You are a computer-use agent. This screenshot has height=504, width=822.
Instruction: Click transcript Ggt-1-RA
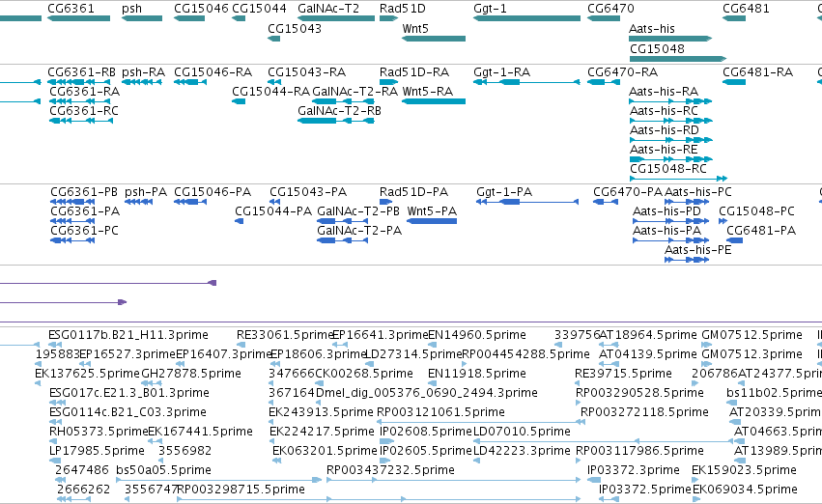501,71
